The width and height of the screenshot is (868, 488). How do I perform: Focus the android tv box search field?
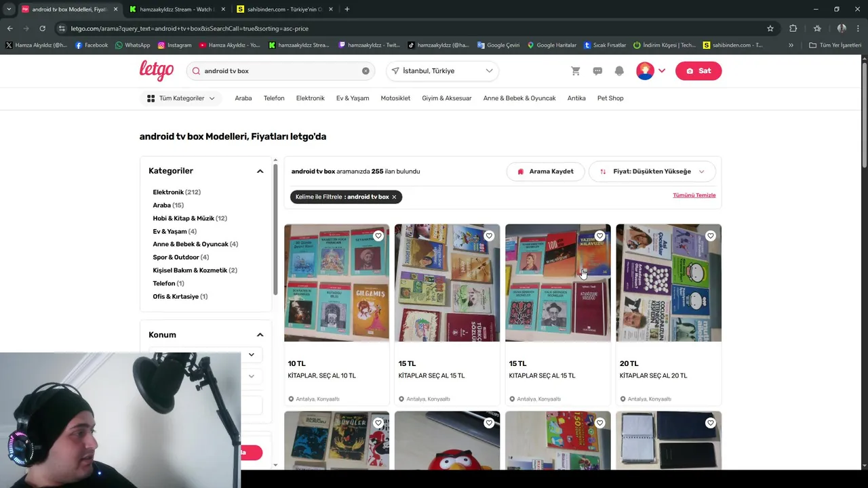pos(281,71)
